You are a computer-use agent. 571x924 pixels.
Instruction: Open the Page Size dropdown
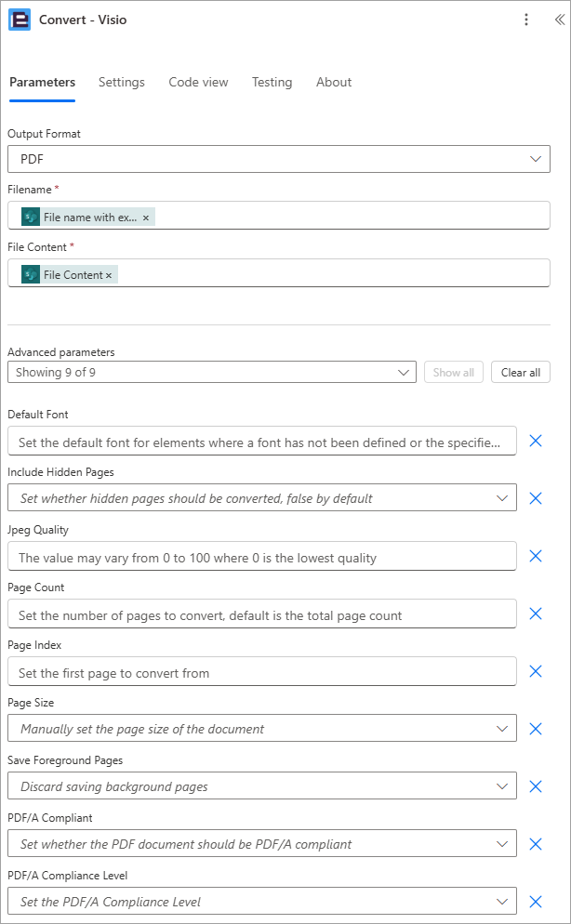(262, 729)
